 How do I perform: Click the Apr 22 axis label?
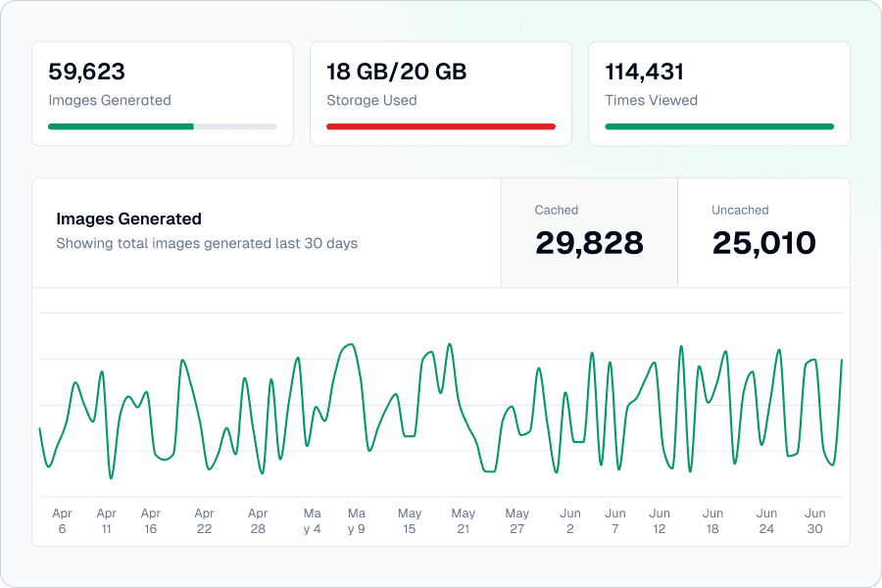[204, 521]
